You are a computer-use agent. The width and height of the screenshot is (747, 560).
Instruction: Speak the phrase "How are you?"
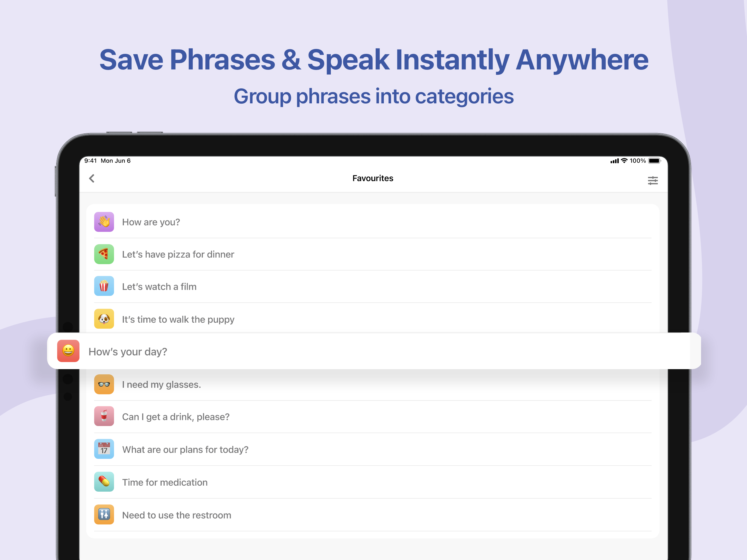tap(373, 222)
